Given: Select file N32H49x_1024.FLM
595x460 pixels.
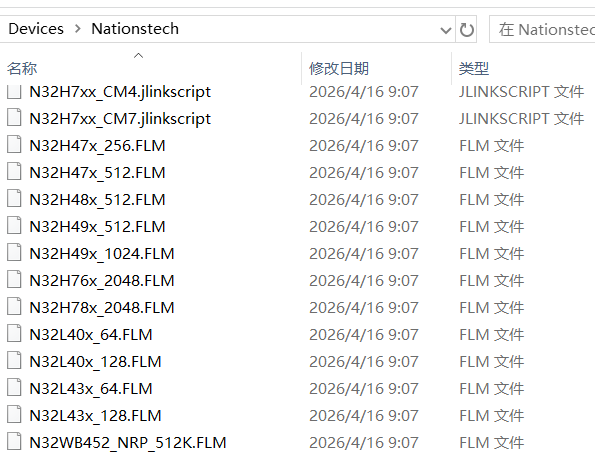Looking at the screenshot, I should pyautogui.click(x=102, y=254).
